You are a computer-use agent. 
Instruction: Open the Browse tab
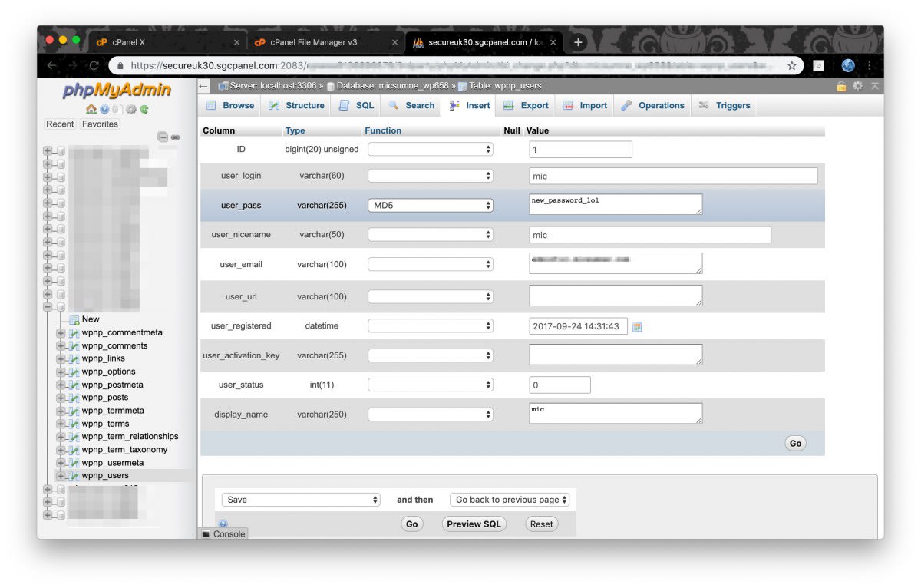pyautogui.click(x=230, y=106)
